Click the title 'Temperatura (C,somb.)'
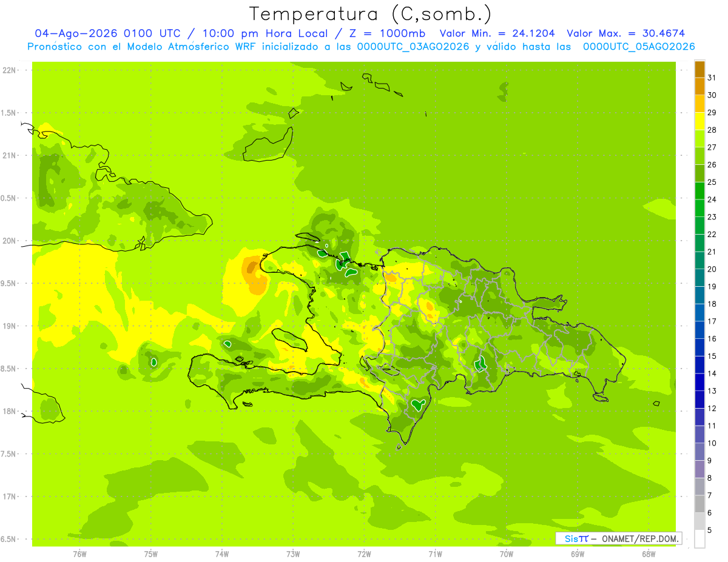The width and height of the screenshot is (728, 562). point(370,14)
